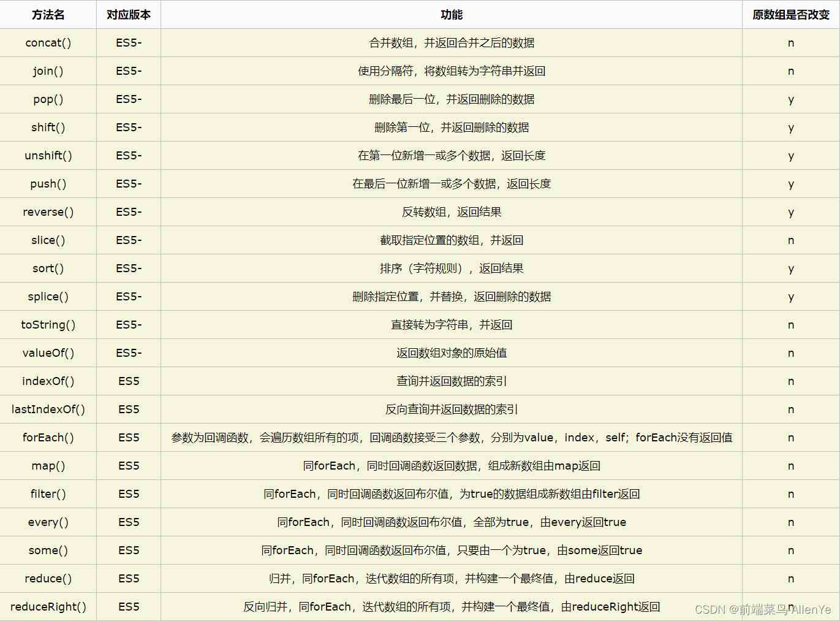Screen dimensions: 840x621
Task: Select the reverse() method name cell
Action: [48, 212]
